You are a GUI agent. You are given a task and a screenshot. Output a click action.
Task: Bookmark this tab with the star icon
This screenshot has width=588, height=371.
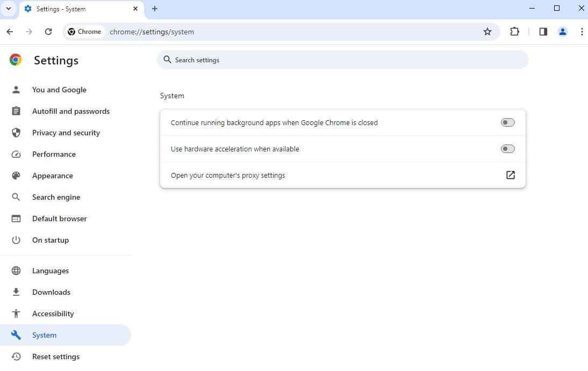[x=487, y=32]
